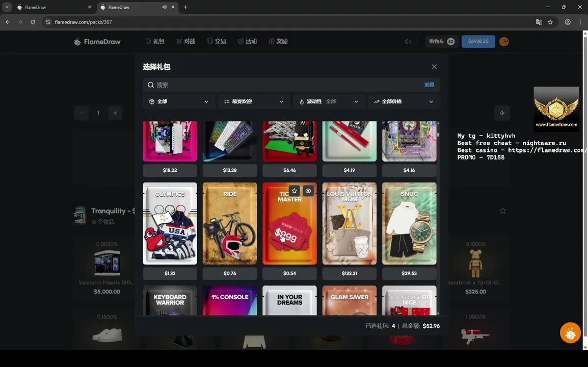This screenshot has height=367, width=588.
Task: Select the $4.19 Steam pack
Action: point(350,142)
